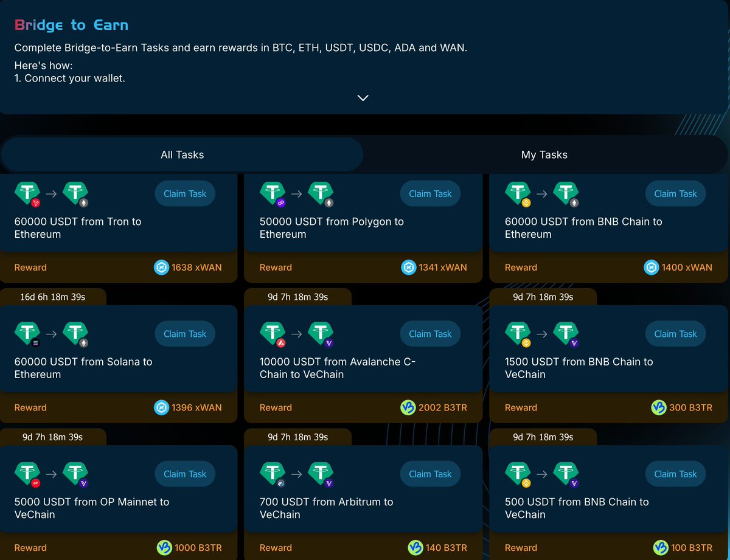Claim the 60000 USDT Tron to Ethereum task
This screenshot has width=730, height=560.
pos(185,193)
